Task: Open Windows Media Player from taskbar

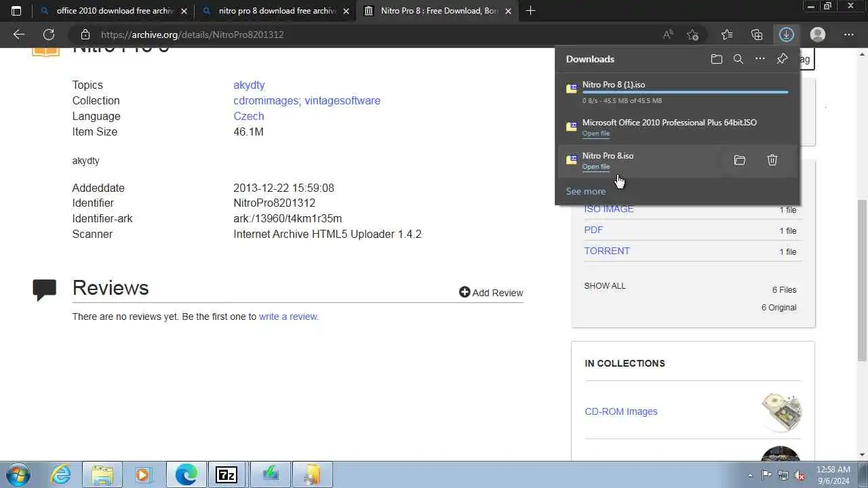Action: click(x=142, y=474)
